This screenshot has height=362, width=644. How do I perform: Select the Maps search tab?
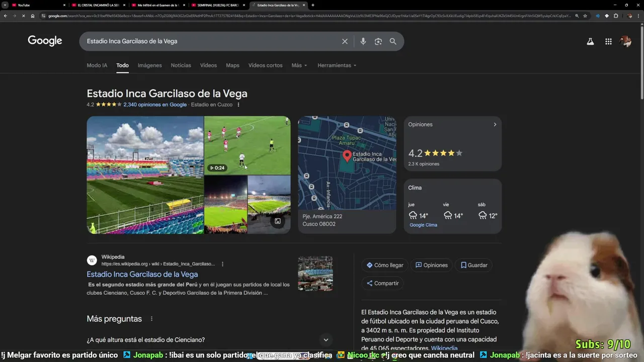[232, 65]
